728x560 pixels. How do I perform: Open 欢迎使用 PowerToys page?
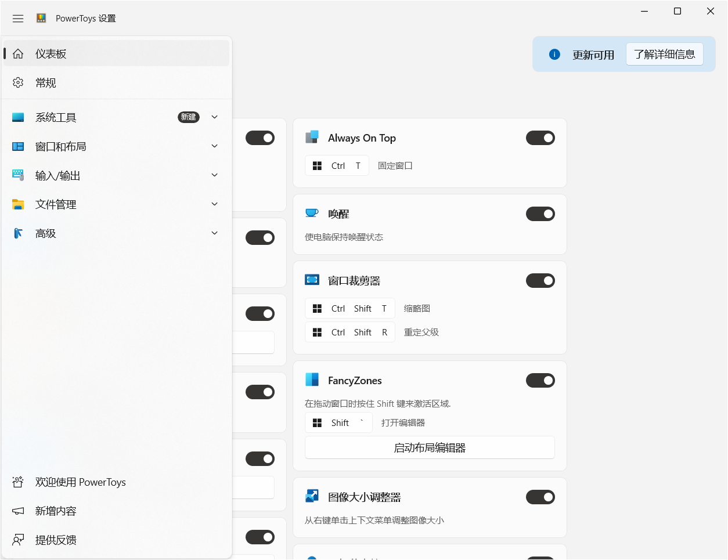click(x=117, y=482)
